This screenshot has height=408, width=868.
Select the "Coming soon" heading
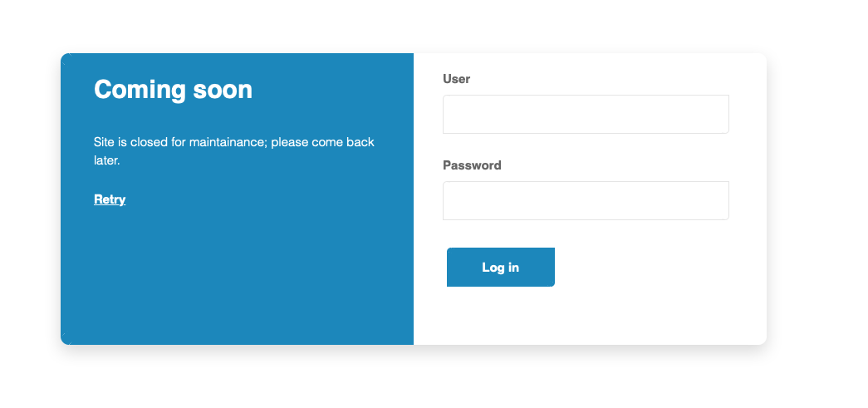click(x=174, y=89)
